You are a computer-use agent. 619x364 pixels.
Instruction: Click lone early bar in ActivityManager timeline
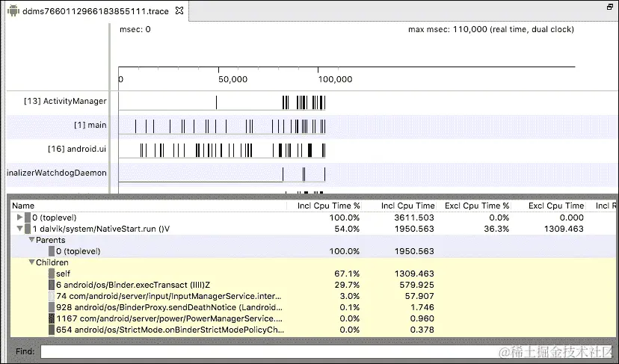(x=216, y=102)
